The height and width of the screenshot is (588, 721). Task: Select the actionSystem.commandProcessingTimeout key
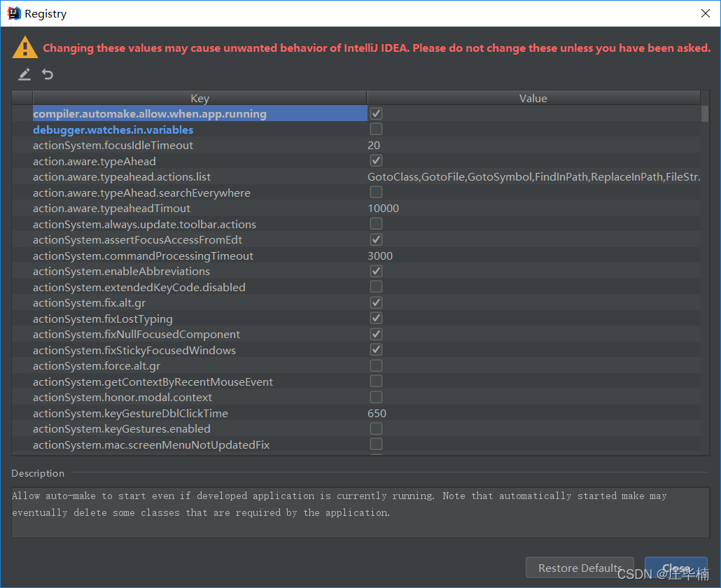point(143,255)
